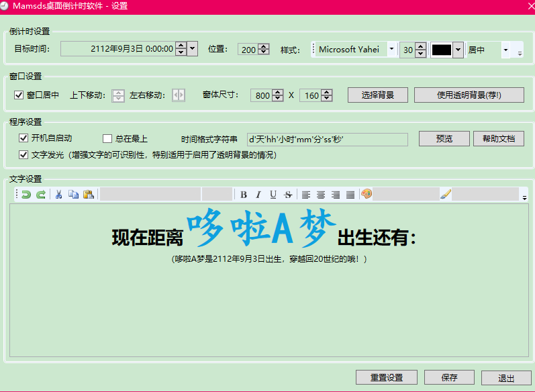Open the color palette icon
The image size is (535, 392).
[367, 194]
